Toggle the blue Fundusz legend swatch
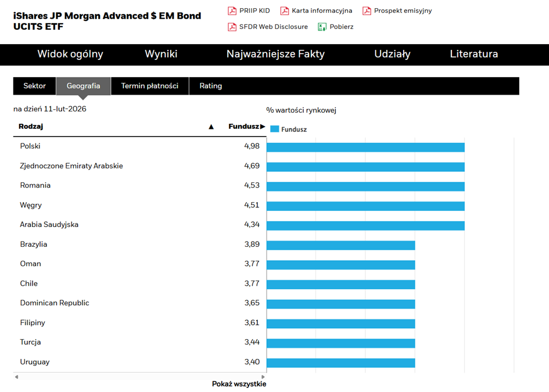Viewport: 549px width, 392px height. tap(275, 130)
